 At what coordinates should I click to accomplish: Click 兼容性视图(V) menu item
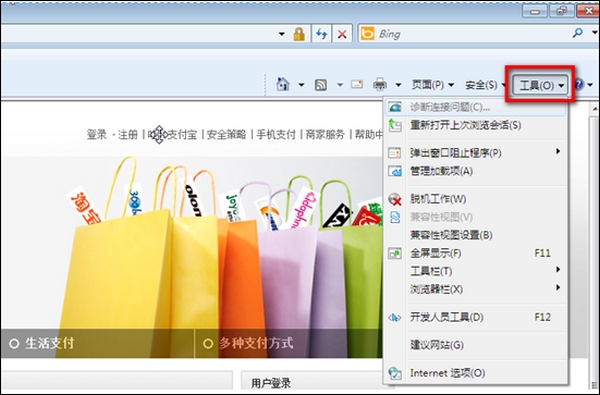pos(476,217)
